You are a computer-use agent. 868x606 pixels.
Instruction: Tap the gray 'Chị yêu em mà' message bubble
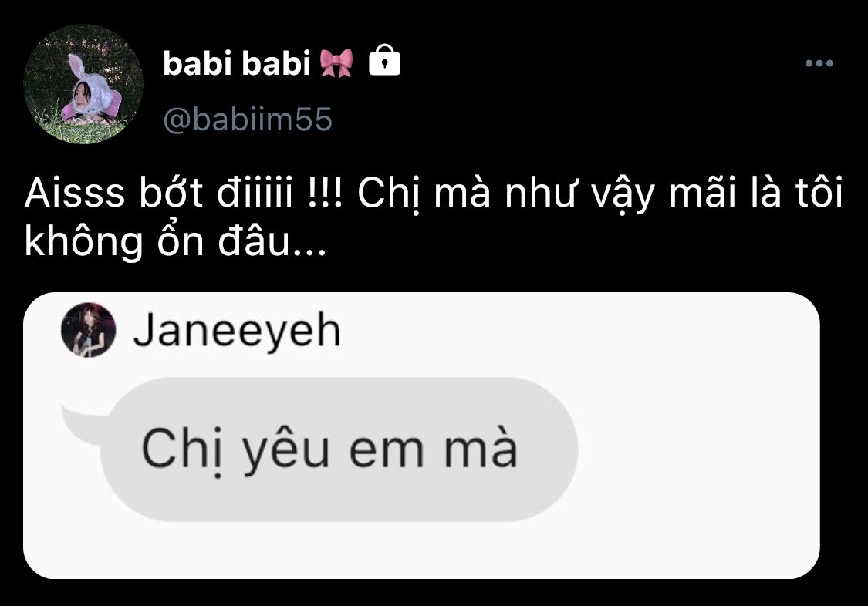click(x=339, y=449)
